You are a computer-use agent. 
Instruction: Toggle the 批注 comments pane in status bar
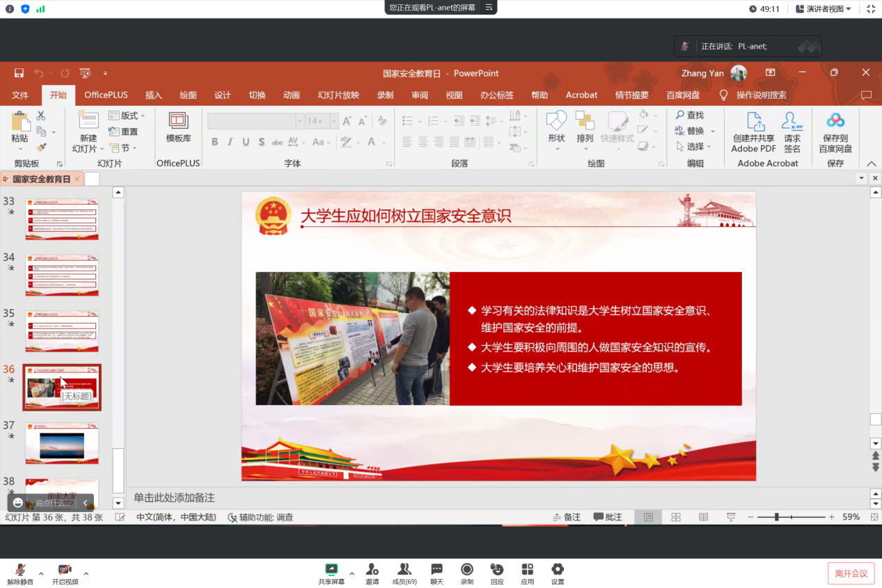[x=608, y=517]
